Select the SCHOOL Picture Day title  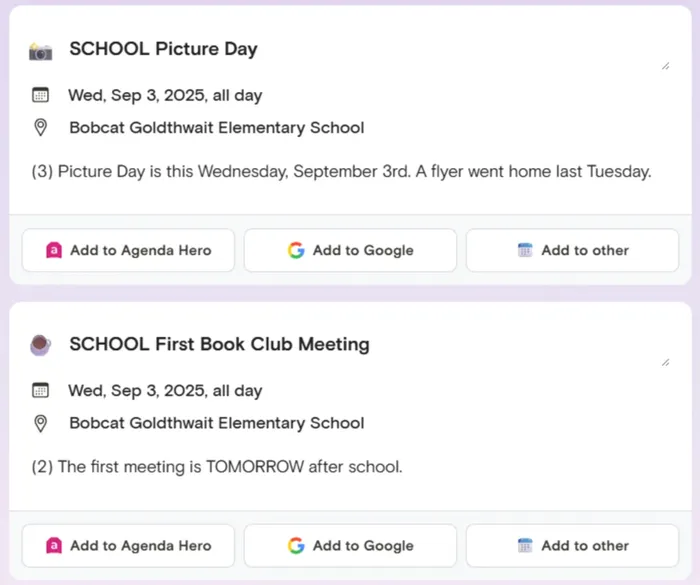pyautogui.click(x=163, y=49)
